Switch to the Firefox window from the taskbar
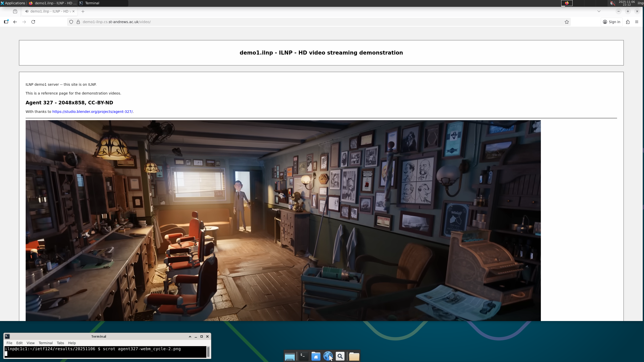The image size is (644, 362). [x=53, y=3]
